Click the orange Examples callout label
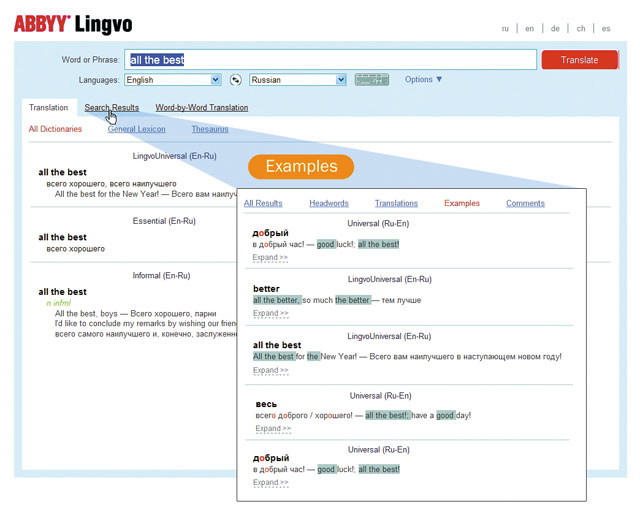Screen dimensions: 640x515 pos(301,166)
